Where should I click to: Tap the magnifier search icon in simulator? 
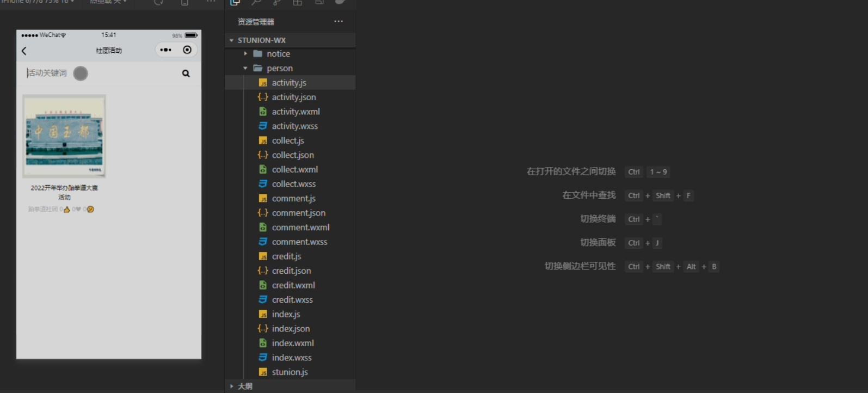[x=186, y=73]
